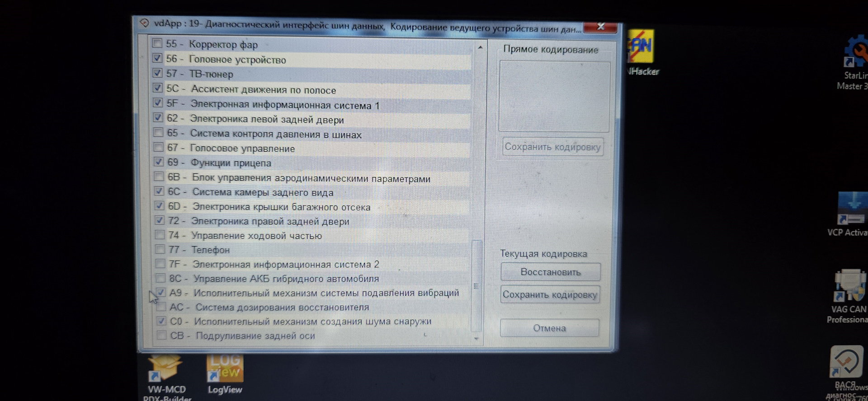This screenshot has height=401, width=868.
Task: Click the vdApp title bar icon
Action: pos(144,23)
